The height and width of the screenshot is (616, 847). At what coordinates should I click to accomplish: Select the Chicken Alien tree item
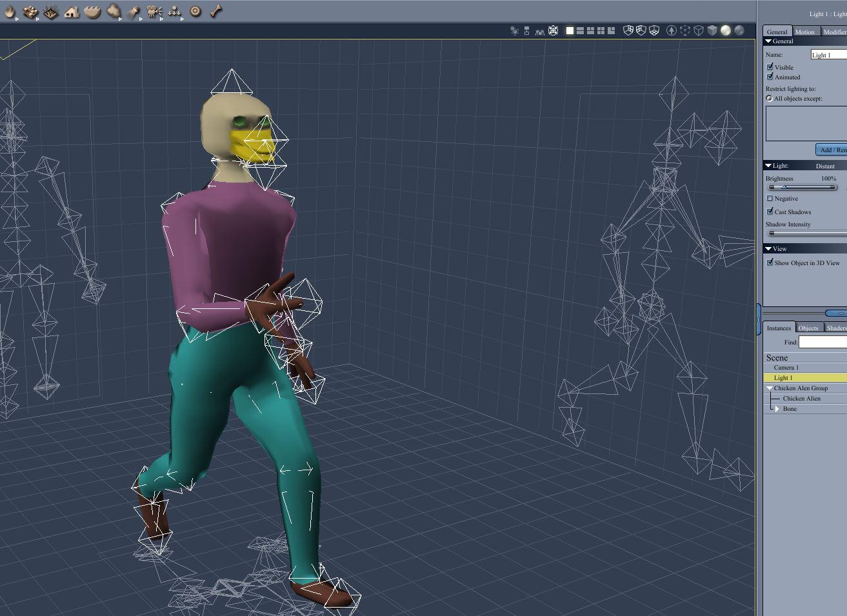pos(801,399)
